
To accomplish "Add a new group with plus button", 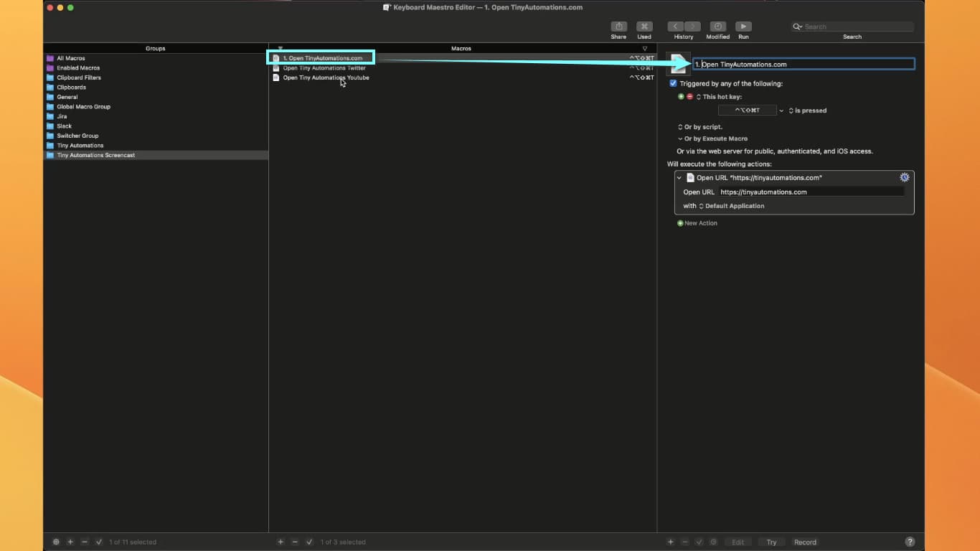I will pos(70,542).
